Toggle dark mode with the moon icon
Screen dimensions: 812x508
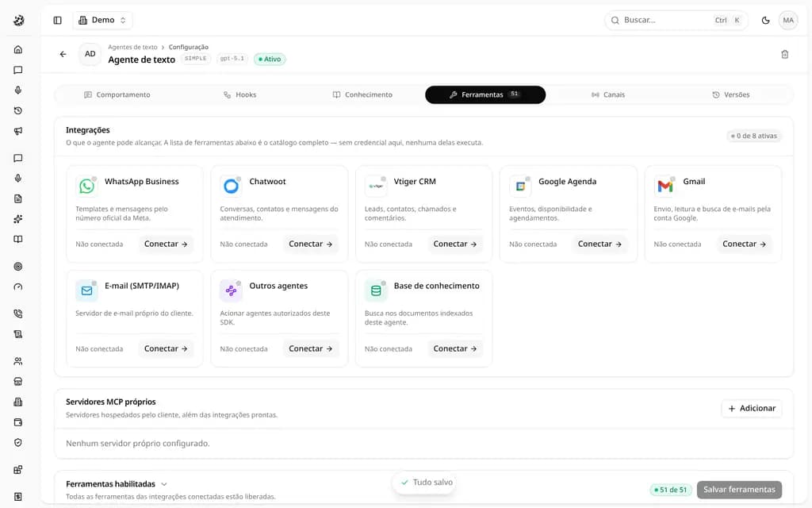point(765,20)
